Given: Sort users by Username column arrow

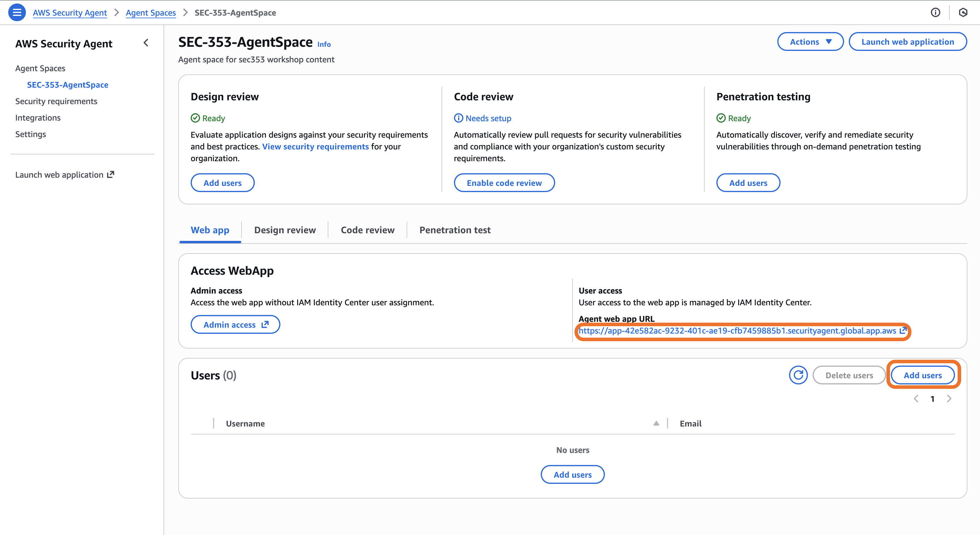Looking at the screenshot, I should click(656, 423).
